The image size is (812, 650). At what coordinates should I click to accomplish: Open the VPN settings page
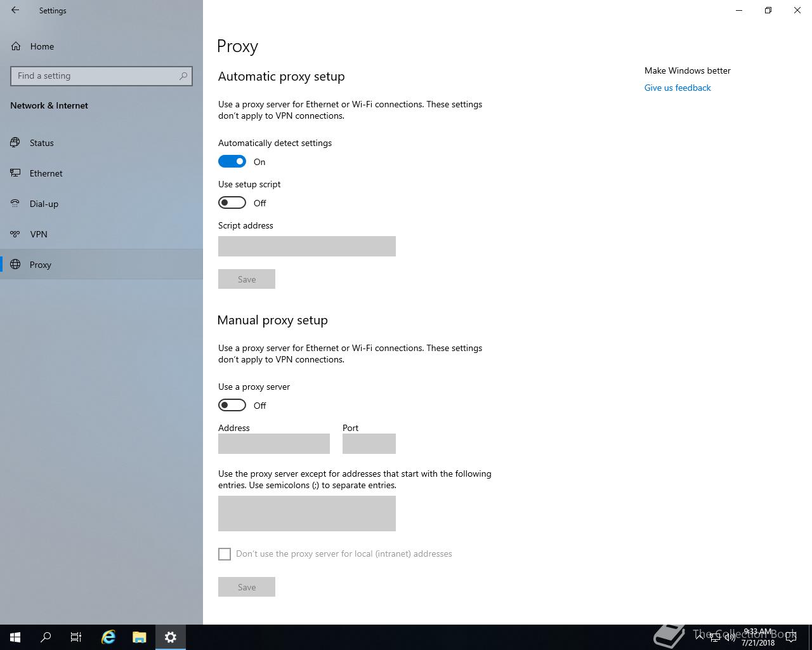point(101,234)
